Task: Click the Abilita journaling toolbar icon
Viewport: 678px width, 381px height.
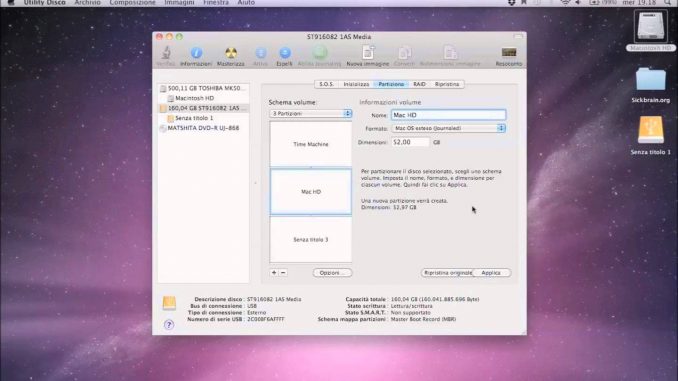Action: (320, 53)
